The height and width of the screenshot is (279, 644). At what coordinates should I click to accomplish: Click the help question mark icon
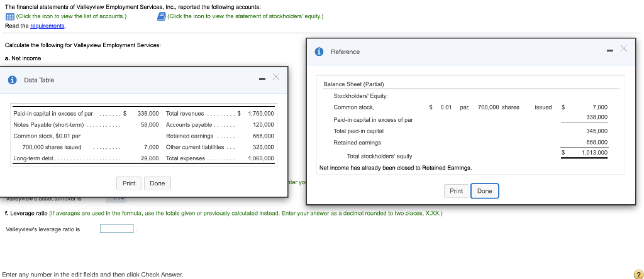[638, 274]
